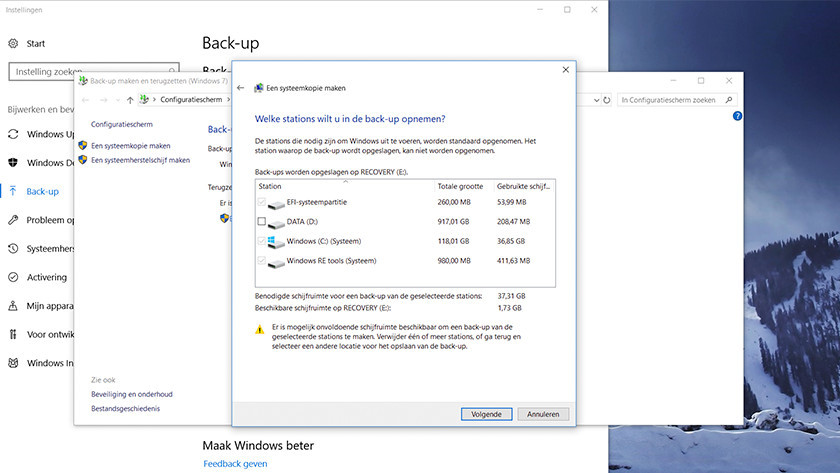Check the DATA (D:) drive checkbox
840x473 pixels.
tap(262, 222)
